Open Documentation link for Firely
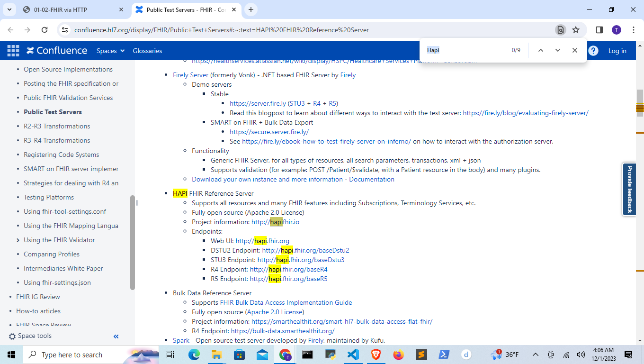This screenshot has height=364, width=644. (372, 179)
